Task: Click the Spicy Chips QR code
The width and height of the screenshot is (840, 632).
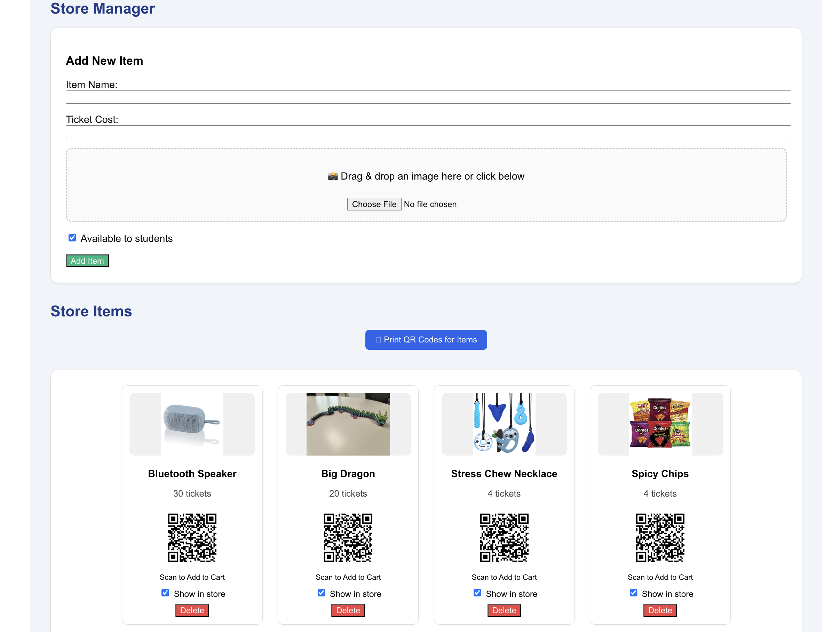Action: coord(660,538)
